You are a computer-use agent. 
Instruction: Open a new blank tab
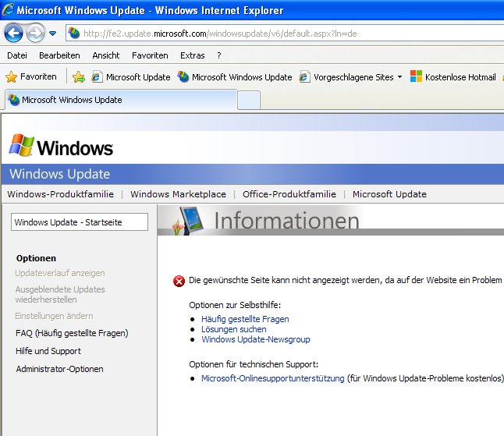click(x=249, y=101)
